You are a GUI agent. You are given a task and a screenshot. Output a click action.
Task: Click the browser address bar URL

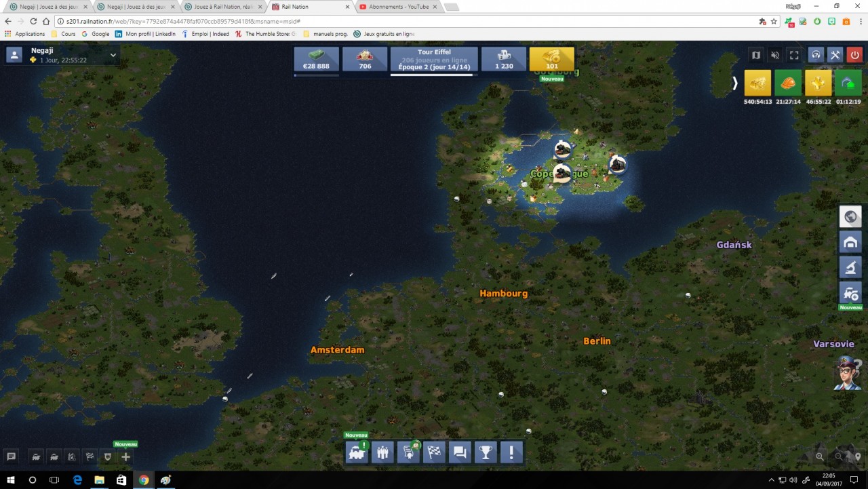pyautogui.click(x=407, y=21)
